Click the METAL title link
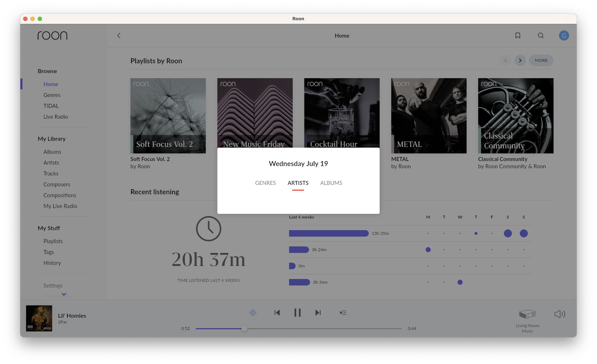Image resolution: width=597 pixels, height=364 pixels. pyautogui.click(x=400, y=159)
